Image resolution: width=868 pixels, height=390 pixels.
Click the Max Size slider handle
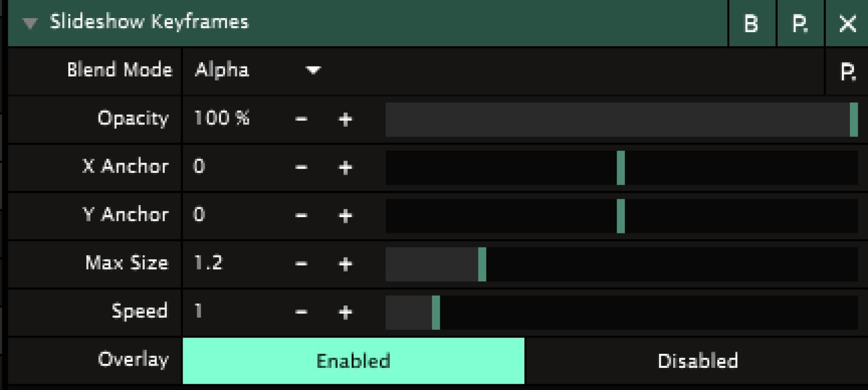click(482, 264)
